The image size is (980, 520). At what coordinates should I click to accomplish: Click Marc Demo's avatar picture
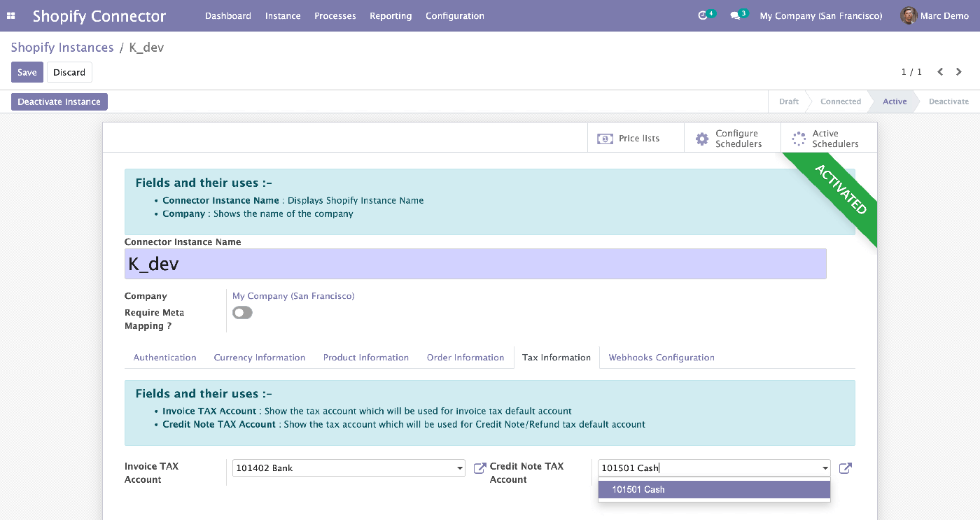pos(909,15)
